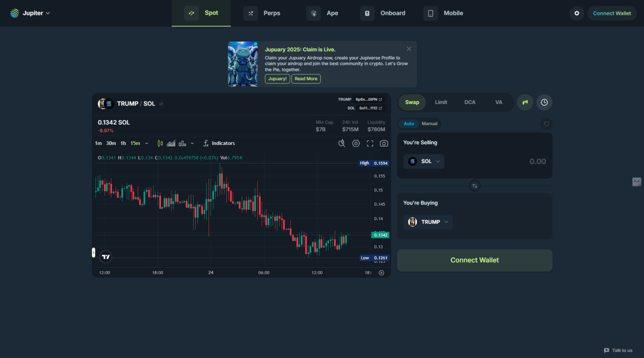Screen dimensions: 644x358
Task: Open settings gear in header
Action: click(577, 13)
